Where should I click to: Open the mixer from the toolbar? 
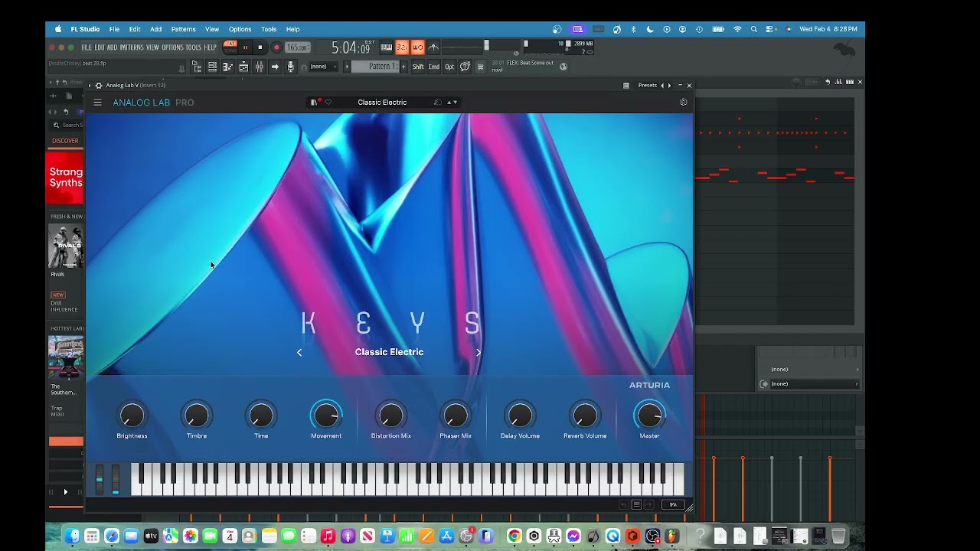pos(260,67)
